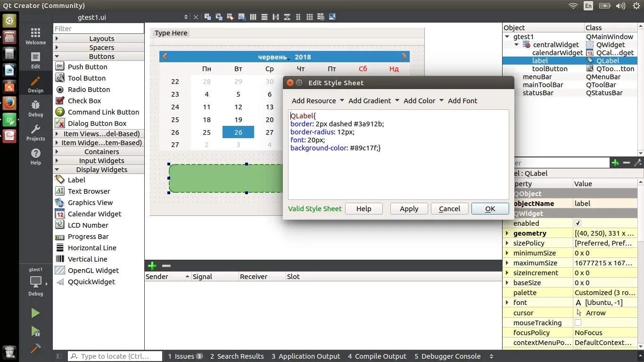Apply grid layout from toolbar
The image size is (644, 362).
point(310,17)
